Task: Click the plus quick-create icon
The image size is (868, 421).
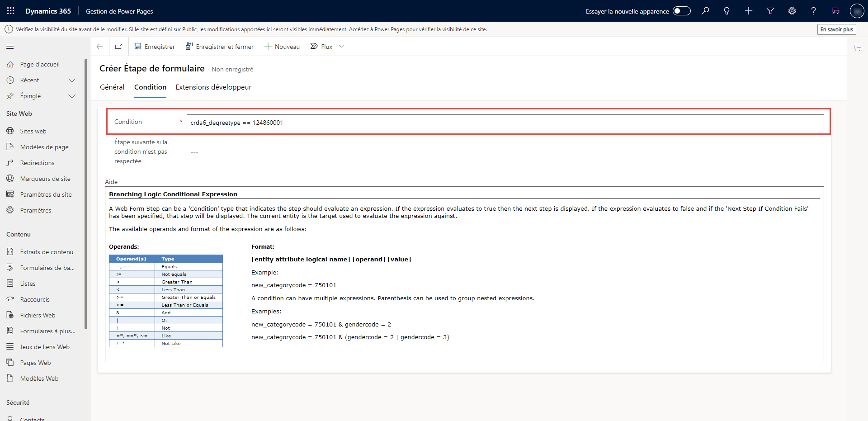Action: pyautogui.click(x=749, y=11)
